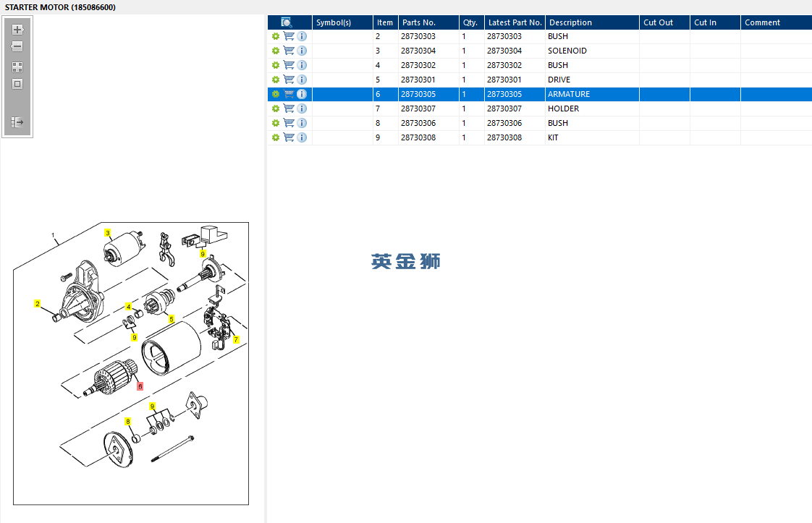
Task: Select callout 5 on the drive in diagram
Action: click(172, 319)
